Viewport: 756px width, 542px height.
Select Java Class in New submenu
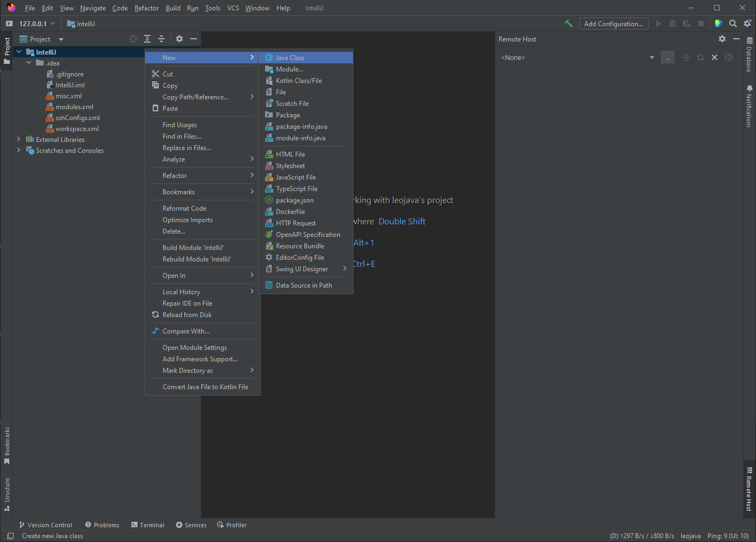(x=306, y=57)
